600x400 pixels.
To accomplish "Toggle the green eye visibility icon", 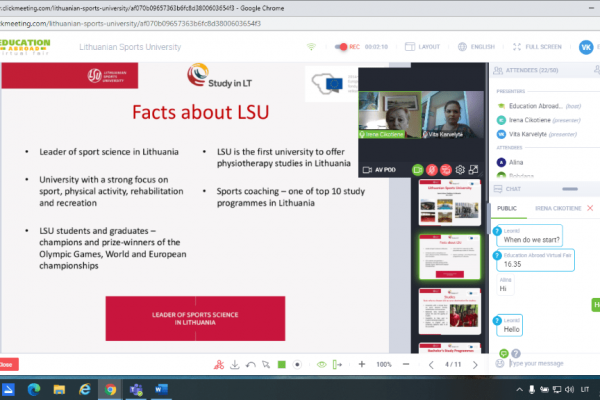I will (321, 365).
